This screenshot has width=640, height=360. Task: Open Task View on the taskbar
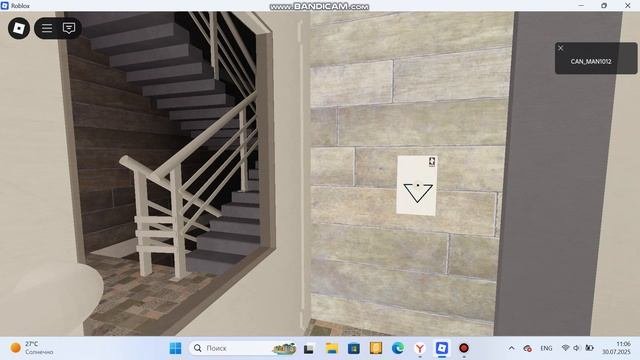pos(309,349)
